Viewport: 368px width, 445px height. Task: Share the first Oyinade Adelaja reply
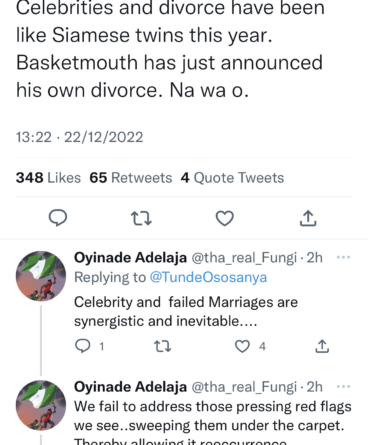[322, 346]
